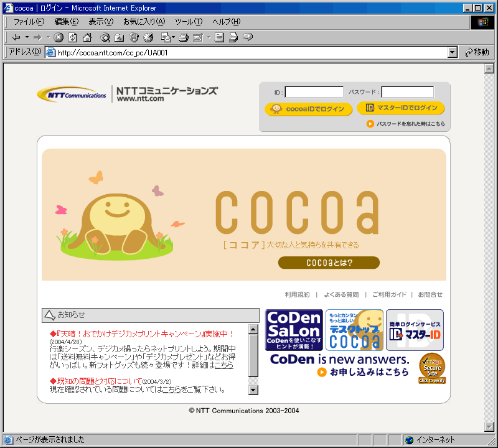Go to the Home page icon
This screenshot has width=498, height=448.
(x=87, y=37)
